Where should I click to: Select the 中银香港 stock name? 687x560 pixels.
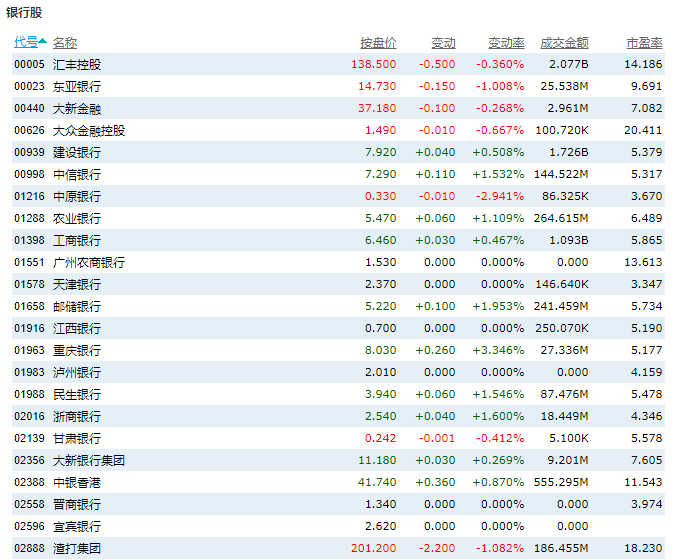click(77, 482)
